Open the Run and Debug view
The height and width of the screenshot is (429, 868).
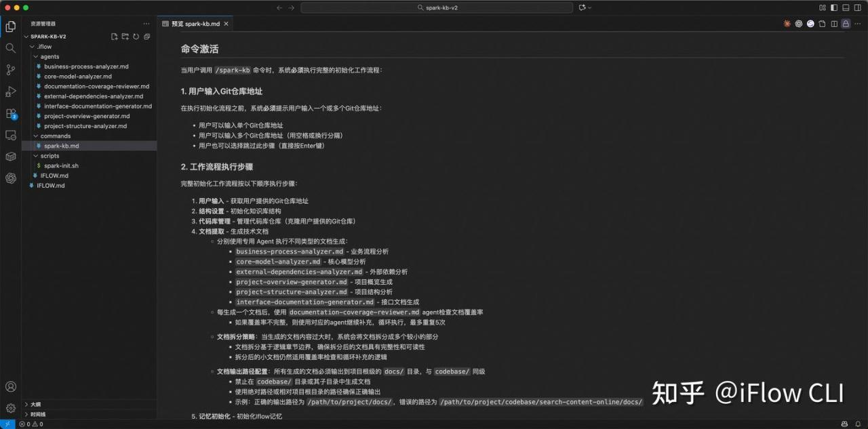[x=10, y=91]
